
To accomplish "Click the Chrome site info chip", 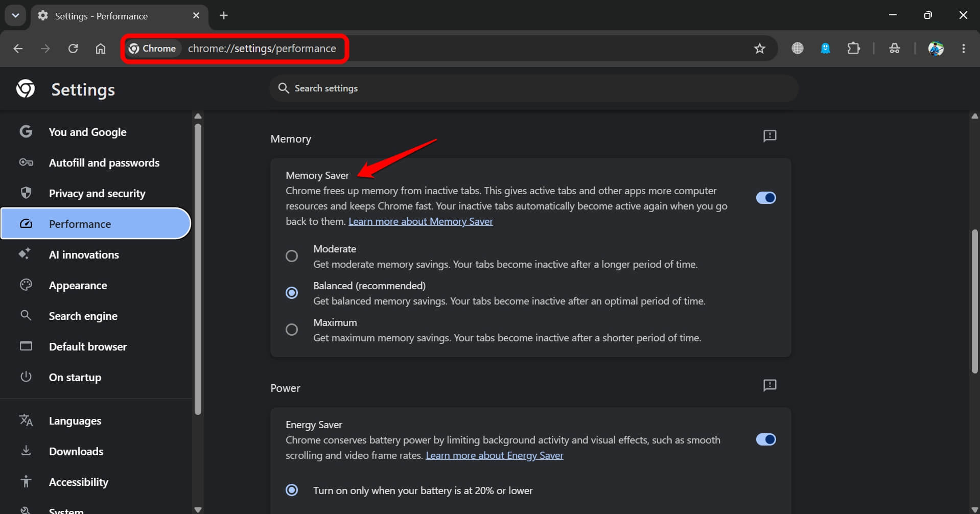I will pos(153,49).
